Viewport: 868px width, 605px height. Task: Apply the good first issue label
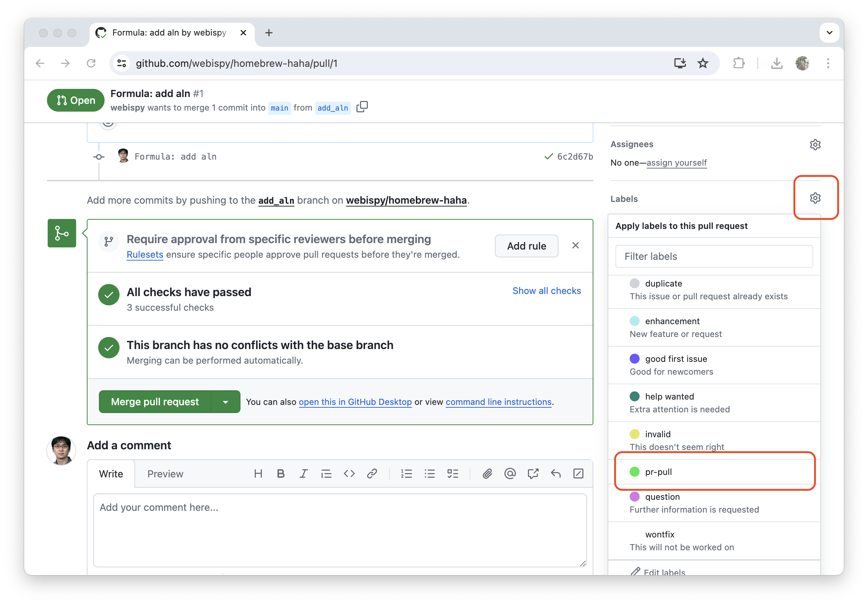click(714, 365)
